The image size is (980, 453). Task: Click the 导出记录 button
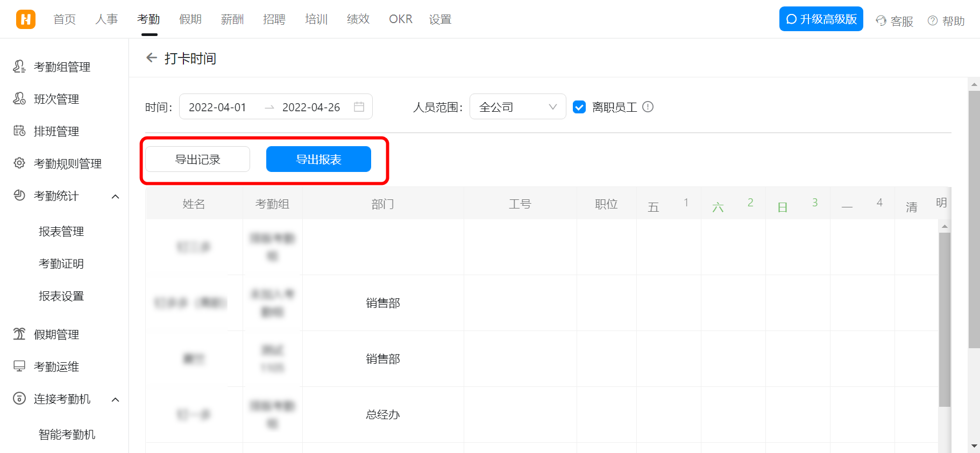(197, 160)
